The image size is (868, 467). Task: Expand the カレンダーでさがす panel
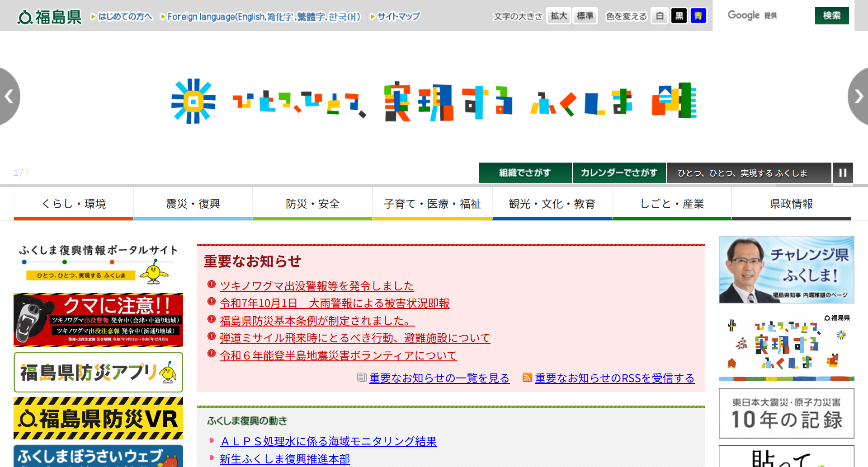pos(619,173)
